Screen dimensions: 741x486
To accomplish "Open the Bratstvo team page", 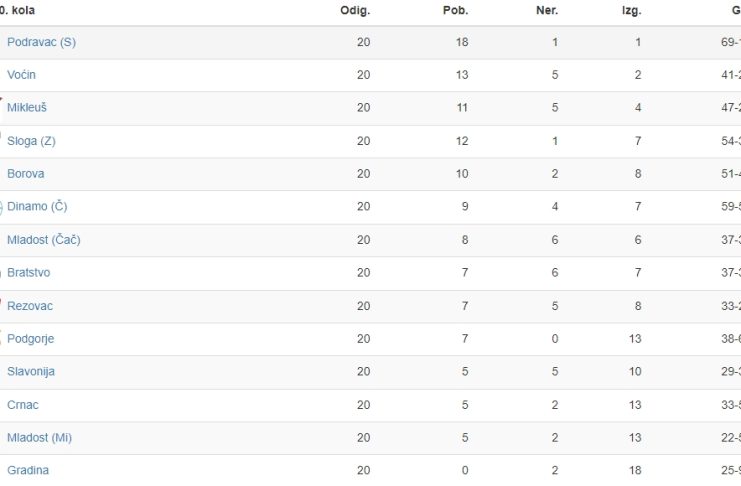I will [x=28, y=272].
